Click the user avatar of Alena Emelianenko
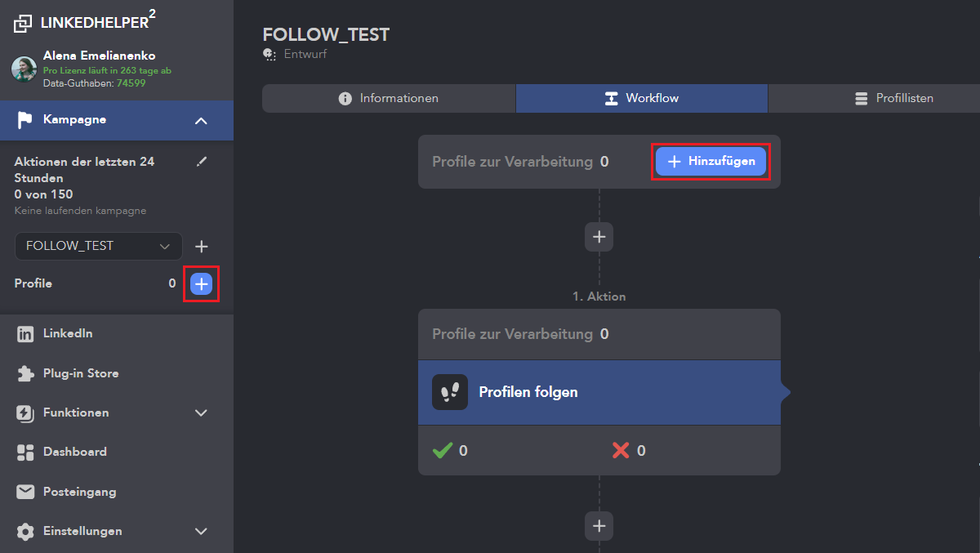The width and height of the screenshot is (980, 553). point(24,69)
